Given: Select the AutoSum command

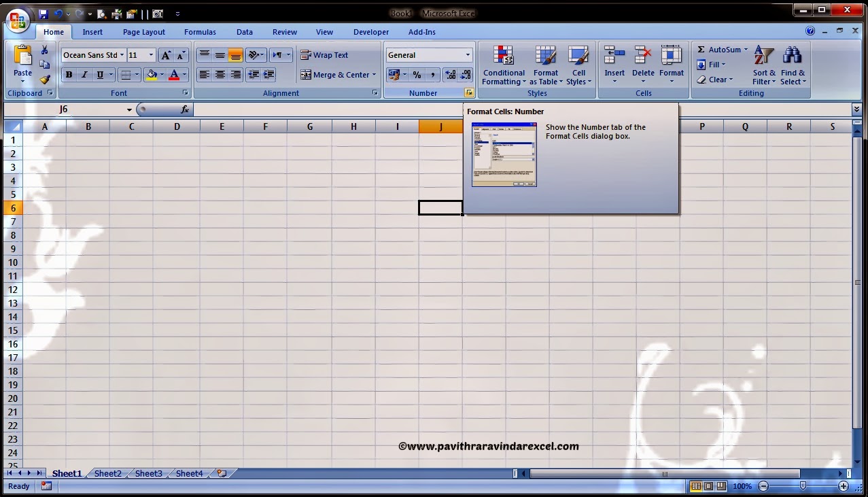Looking at the screenshot, I should pos(719,49).
